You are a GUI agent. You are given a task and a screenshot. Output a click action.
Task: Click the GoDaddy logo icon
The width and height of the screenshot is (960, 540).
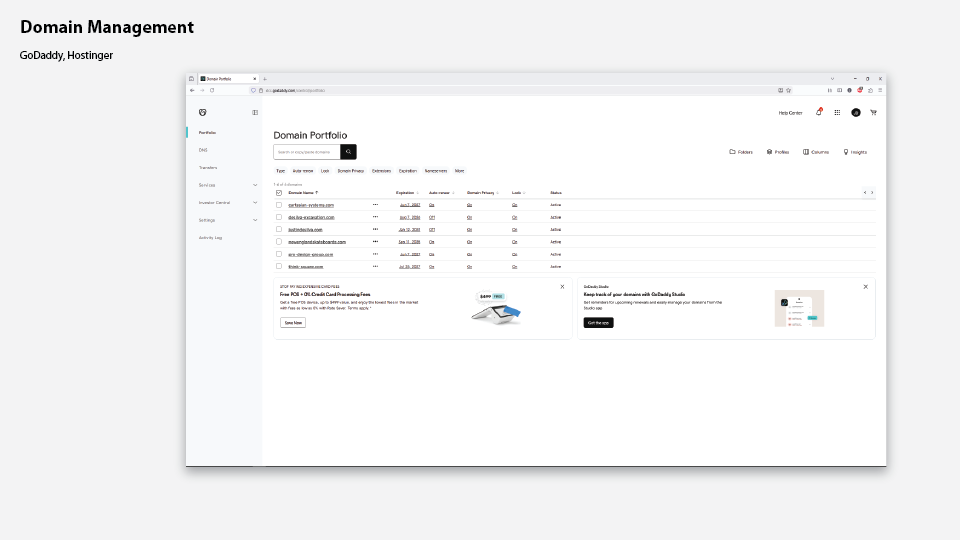pyautogui.click(x=202, y=112)
